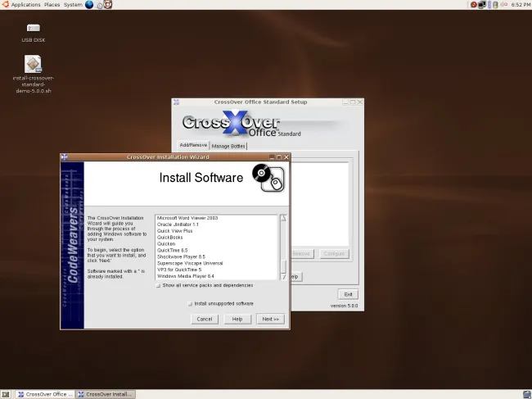Expand the System menu
The image size is (532, 399).
73,5
